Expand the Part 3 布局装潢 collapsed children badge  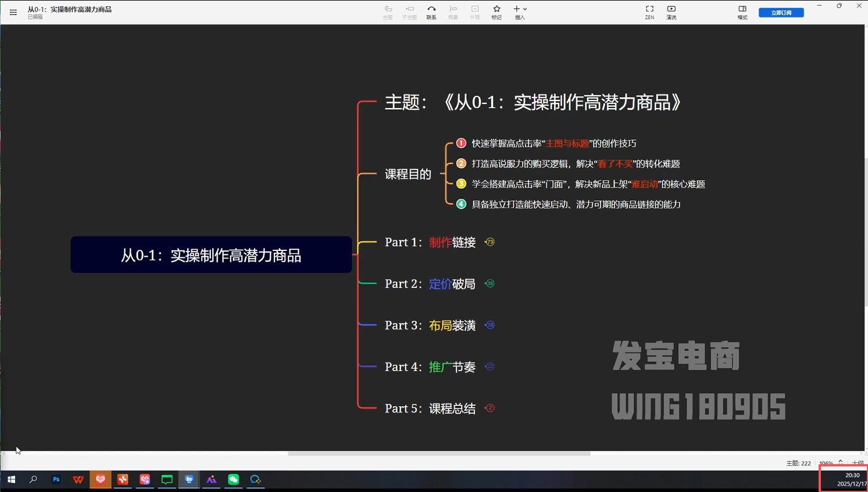tap(490, 325)
